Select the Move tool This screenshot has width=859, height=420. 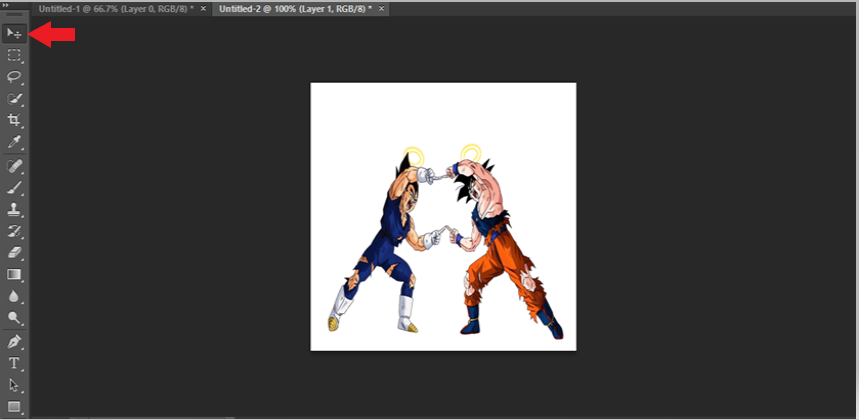point(14,34)
